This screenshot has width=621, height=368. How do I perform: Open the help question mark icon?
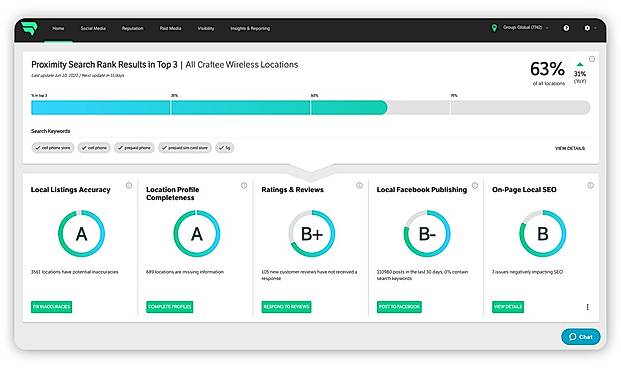pos(566,28)
